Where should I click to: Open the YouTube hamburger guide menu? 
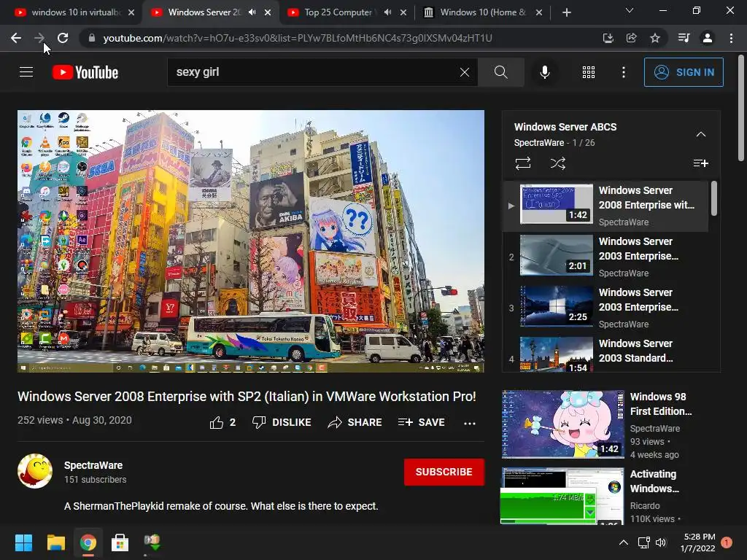[26, 72]
